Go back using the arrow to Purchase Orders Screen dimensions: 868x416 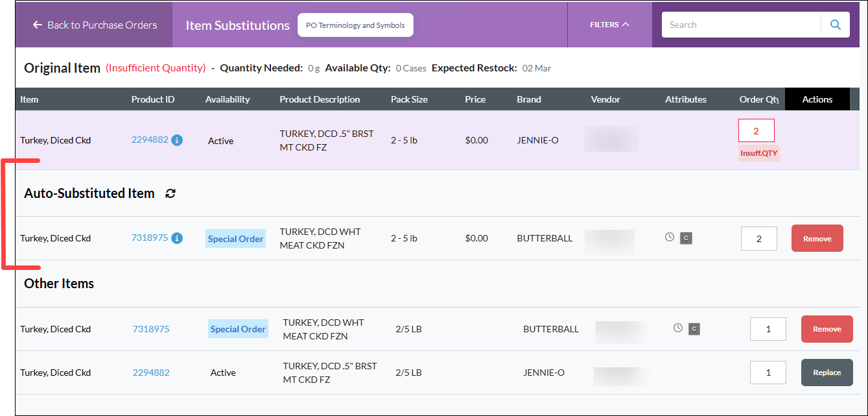pos(38,25)
